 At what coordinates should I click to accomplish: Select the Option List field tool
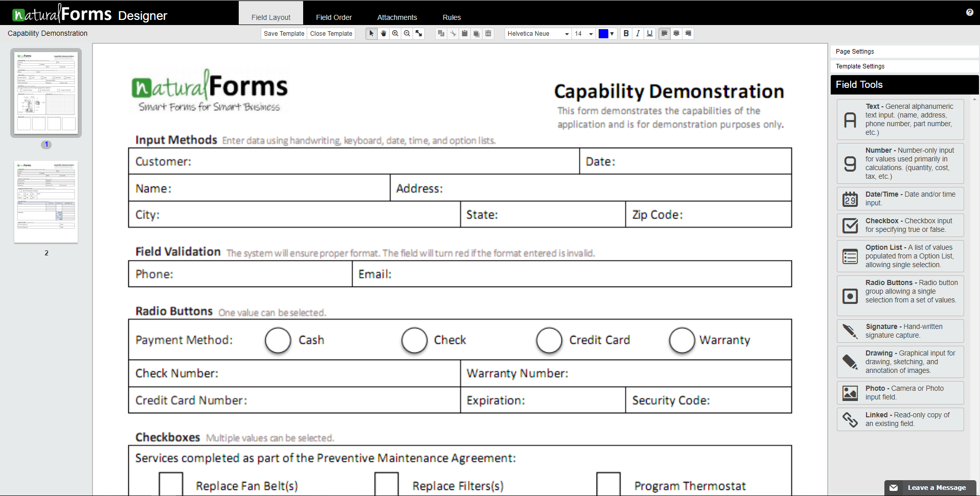coord(900,256)
